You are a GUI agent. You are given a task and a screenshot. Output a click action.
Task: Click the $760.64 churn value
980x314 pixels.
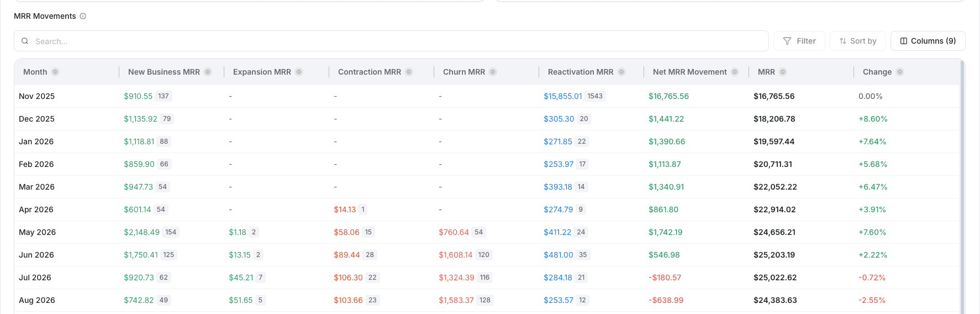(x=454, y=232)
